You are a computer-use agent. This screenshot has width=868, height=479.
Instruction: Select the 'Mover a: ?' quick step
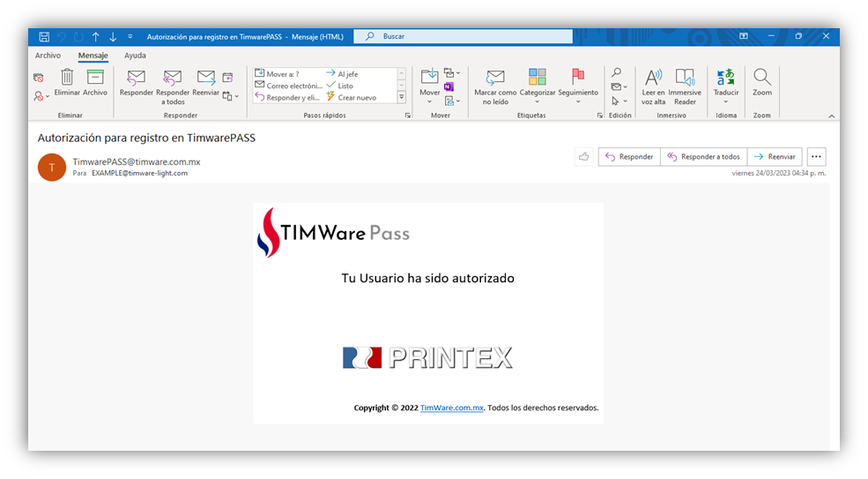pyautogui.click(x=277, y=74)
